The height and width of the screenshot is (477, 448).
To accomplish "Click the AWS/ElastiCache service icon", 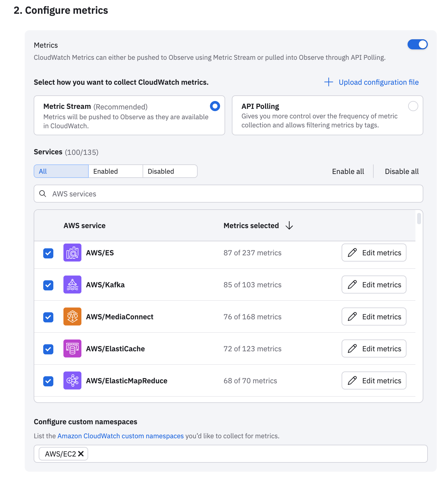I will pyautogui.click(x=72, y=348).
